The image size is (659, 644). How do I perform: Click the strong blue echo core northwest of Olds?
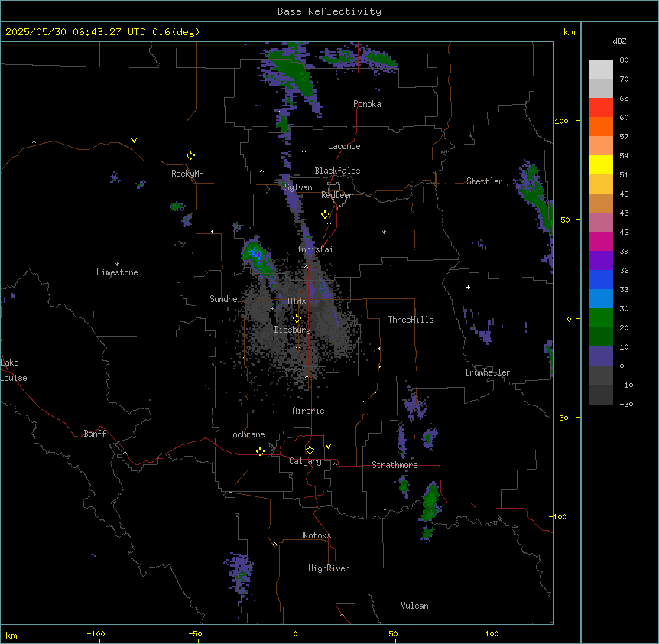(x=255, y=253)
